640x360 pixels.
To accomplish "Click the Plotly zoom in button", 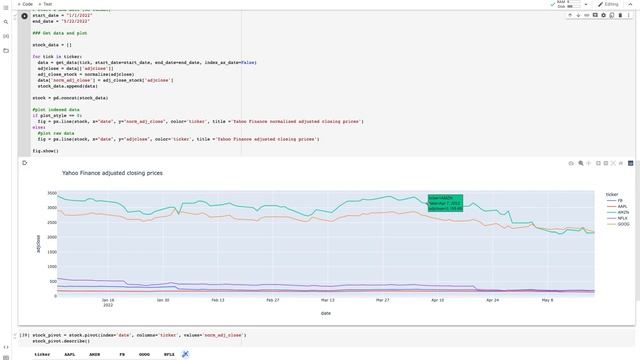I will (x=598, y=163).
